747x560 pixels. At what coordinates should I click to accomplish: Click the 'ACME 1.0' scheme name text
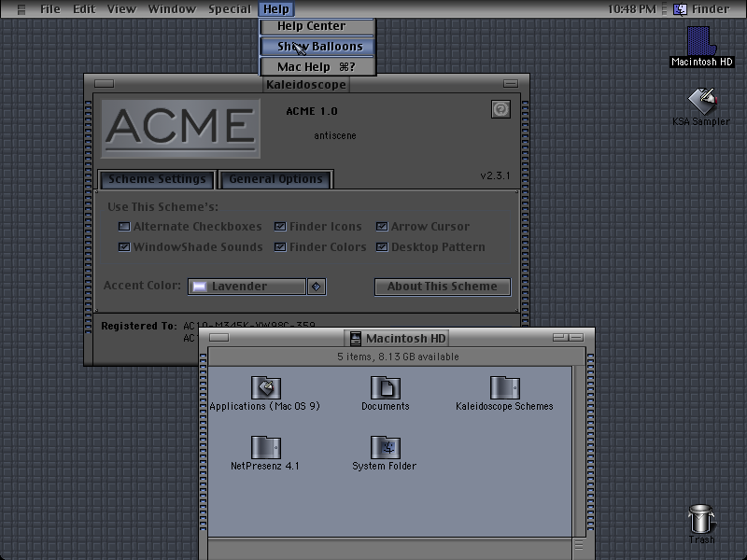[x=312, y=111]
